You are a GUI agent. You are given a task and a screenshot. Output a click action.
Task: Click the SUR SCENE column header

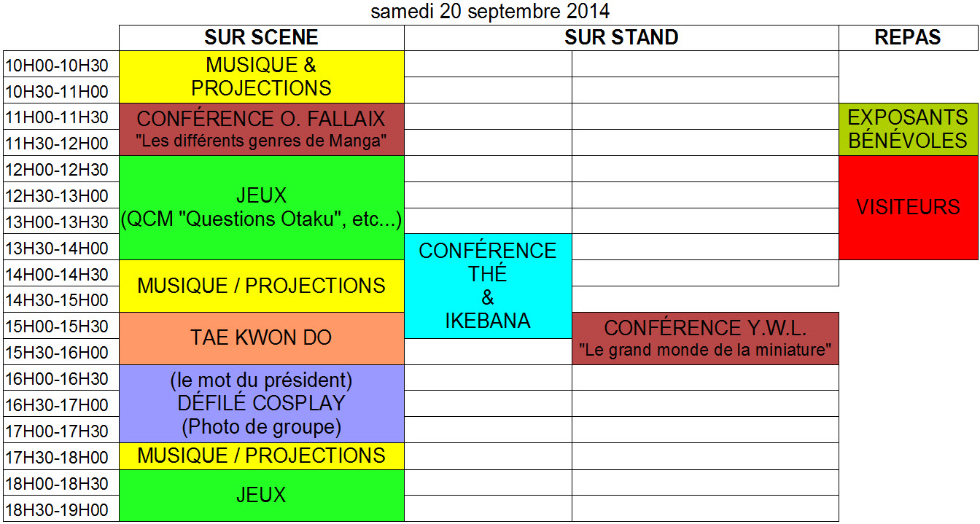pyautogui.click(x=261, y=37)
